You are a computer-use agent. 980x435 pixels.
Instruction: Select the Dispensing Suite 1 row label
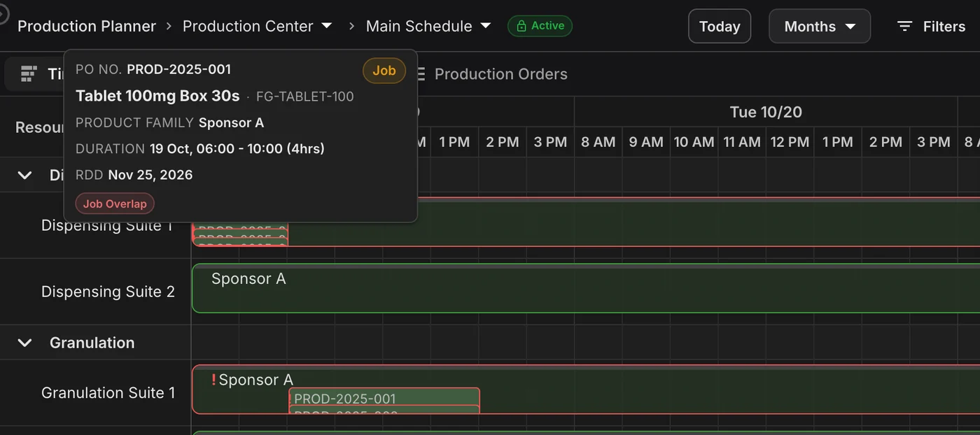(x=106, y=226)
